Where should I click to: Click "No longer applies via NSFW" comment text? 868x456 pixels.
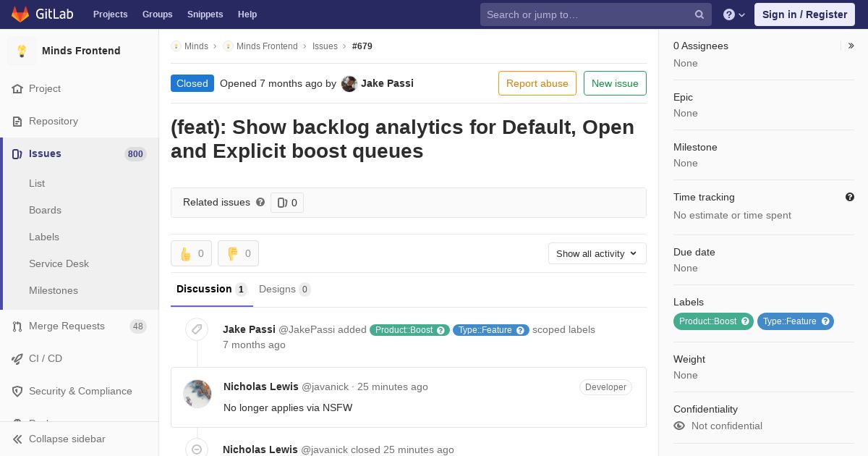[x=288, y=408]
